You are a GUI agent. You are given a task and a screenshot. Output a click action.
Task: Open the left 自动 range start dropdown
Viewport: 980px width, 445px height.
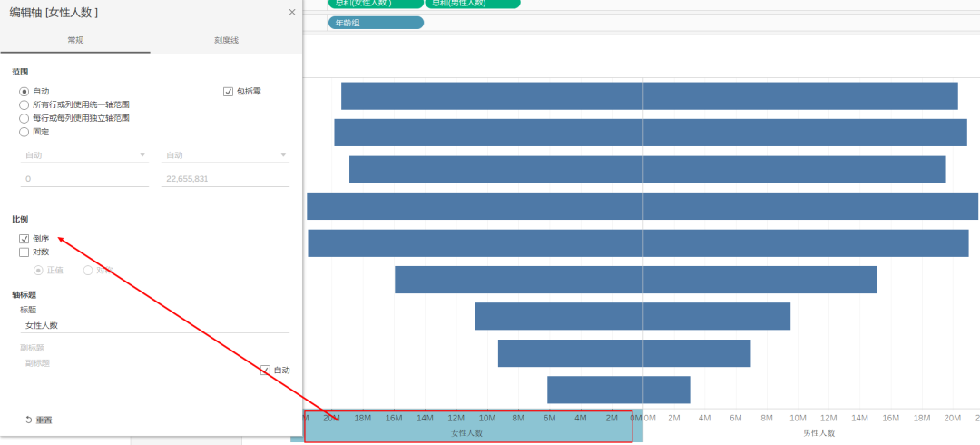[84, 155]
